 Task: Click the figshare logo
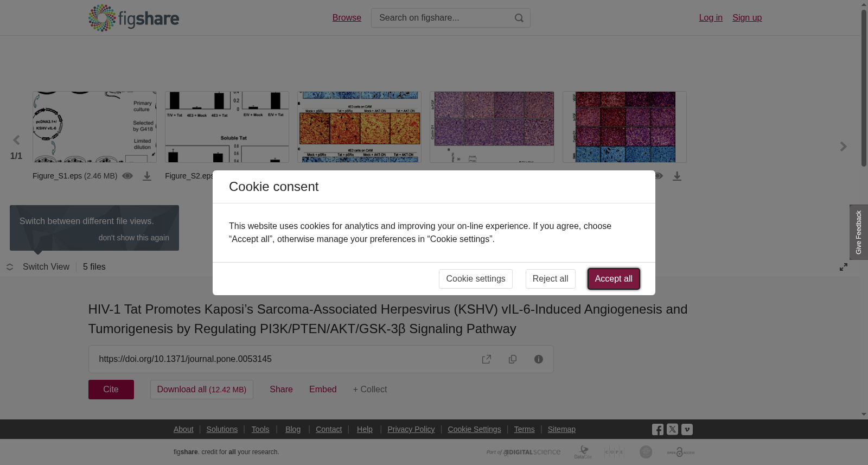[x=133, y=18]
